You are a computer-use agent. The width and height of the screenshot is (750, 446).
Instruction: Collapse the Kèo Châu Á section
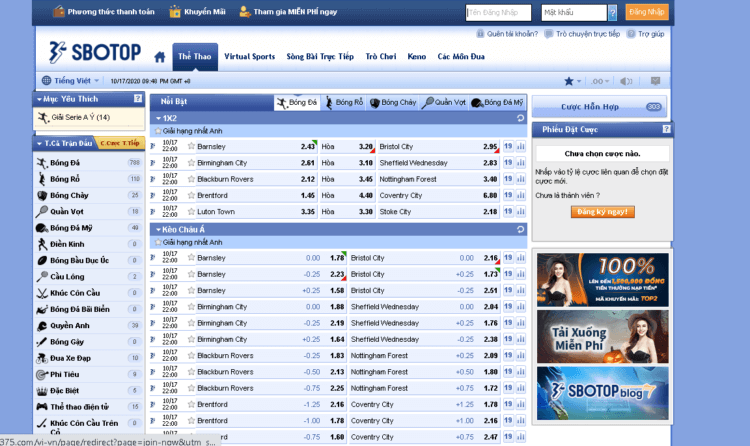156,229
